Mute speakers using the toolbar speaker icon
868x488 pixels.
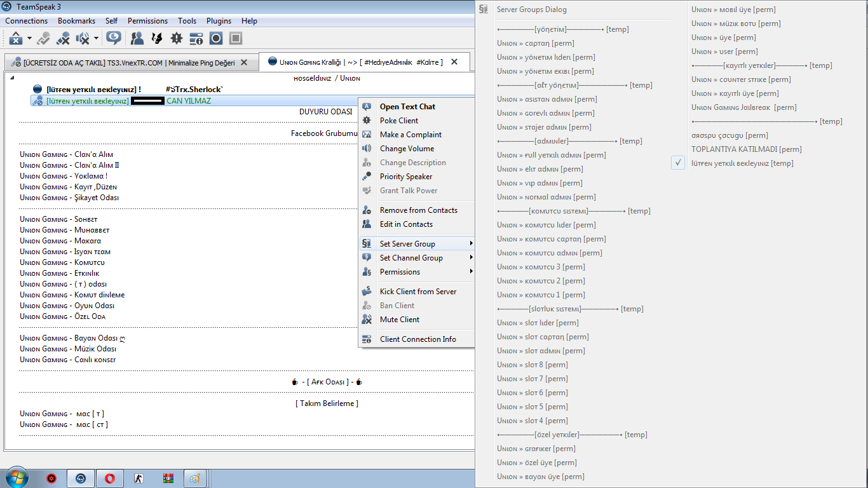83,38
